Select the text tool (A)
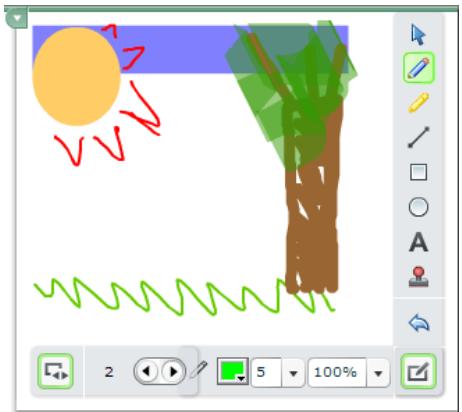Screen dimensions: 462x412 (x=418, y=242)
